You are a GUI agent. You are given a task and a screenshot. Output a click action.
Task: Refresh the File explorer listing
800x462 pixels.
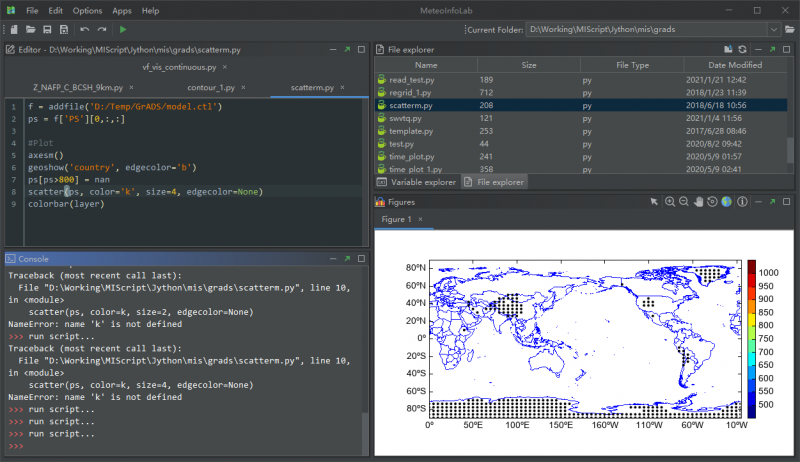tap(741, 49)
